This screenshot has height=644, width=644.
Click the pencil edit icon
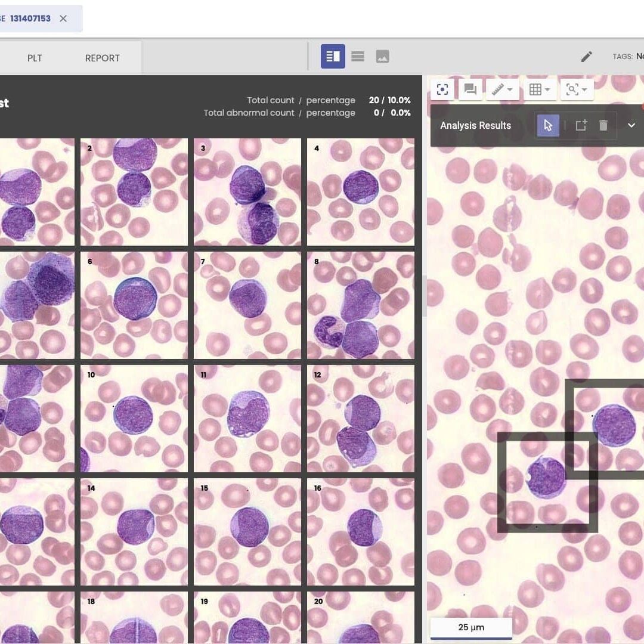tap(587, 57)
